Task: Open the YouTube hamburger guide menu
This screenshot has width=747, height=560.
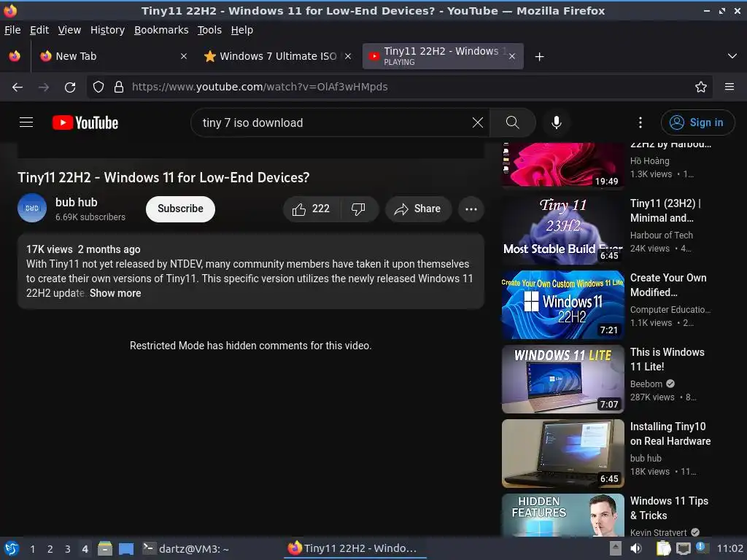Action: click(x=26, y=122)
